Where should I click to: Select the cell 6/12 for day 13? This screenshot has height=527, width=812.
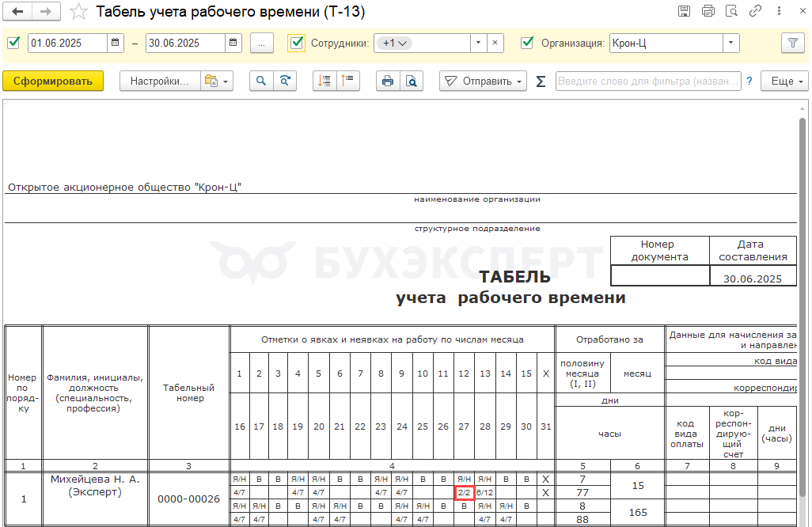click(484, 493)
